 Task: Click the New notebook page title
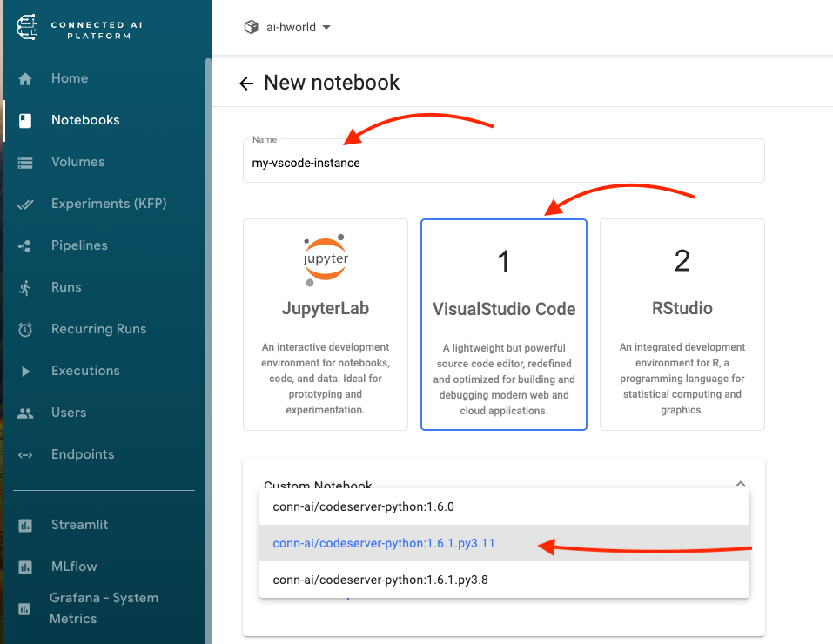click(332, 83)
